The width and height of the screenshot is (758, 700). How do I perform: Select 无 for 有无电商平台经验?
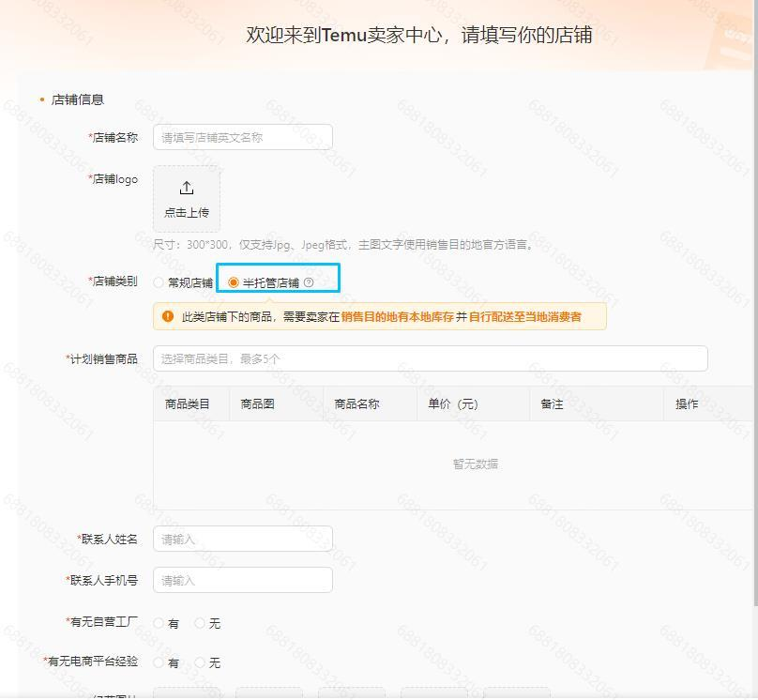point(200,663)
